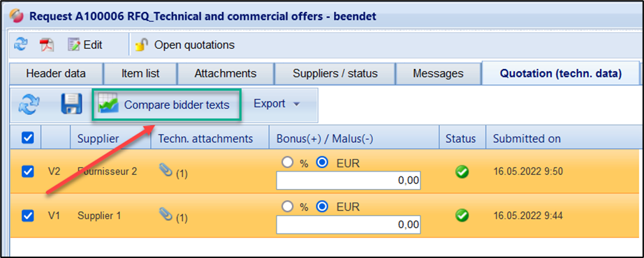
Task: Click the Open quotations padlock icon
Action: click(x=142, y=45)
